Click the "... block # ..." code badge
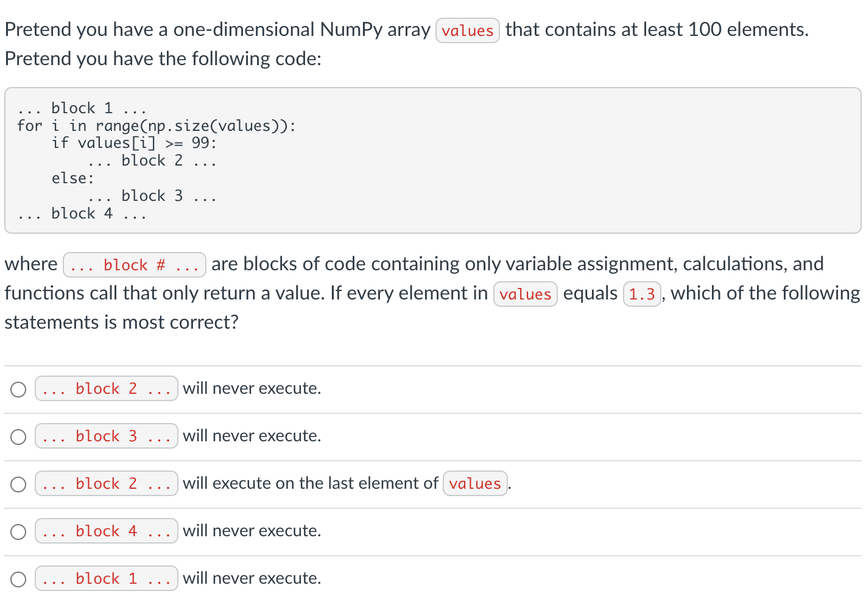Screen dimensions: 866x616 [134, 264]
